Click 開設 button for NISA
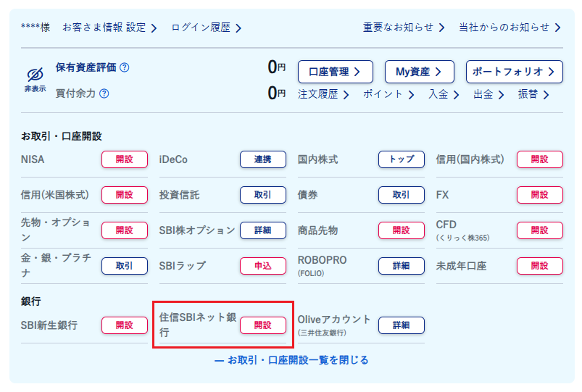 tap(125, 159)
